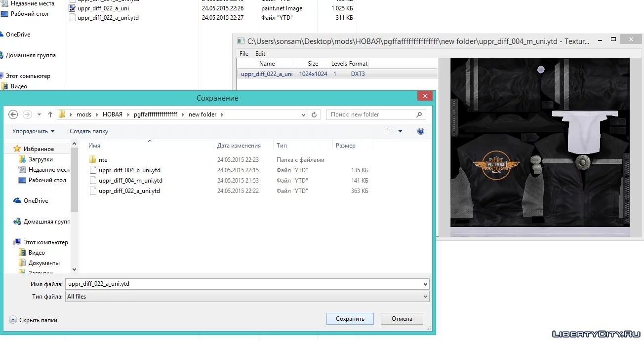Image resolution: width=644 pixels, height=341 pixels.
Task: Close the Сохранение dialog with red X
Action: 425,96
